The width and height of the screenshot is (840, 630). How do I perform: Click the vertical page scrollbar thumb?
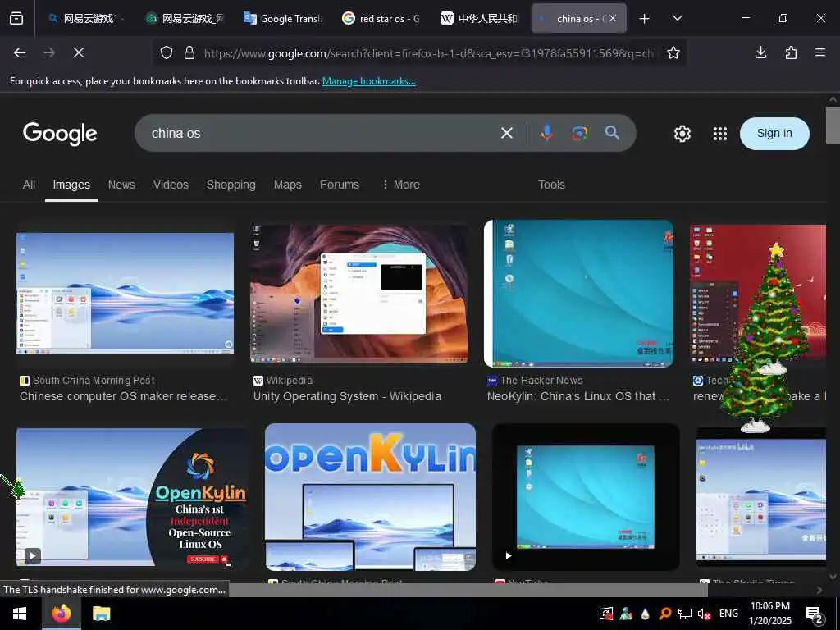click(833, 125)
